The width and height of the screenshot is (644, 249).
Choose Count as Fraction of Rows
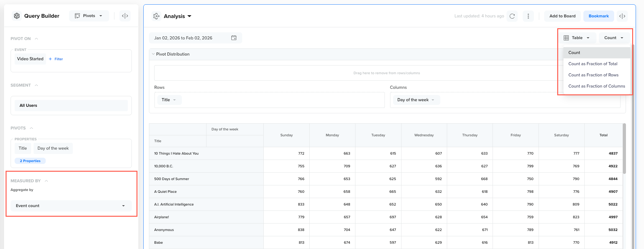597,75
